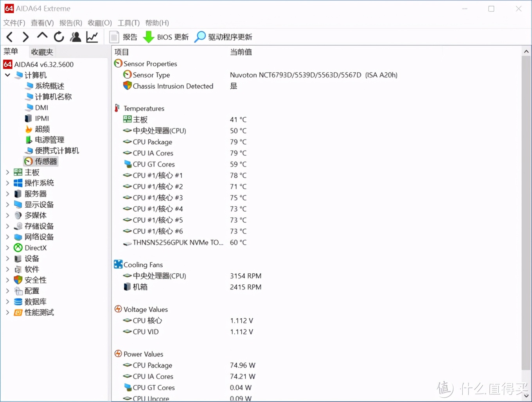Viewport: 532px width, 402px height.
Task: Open the 帮助(H) menu
Action: coord(157,23)
